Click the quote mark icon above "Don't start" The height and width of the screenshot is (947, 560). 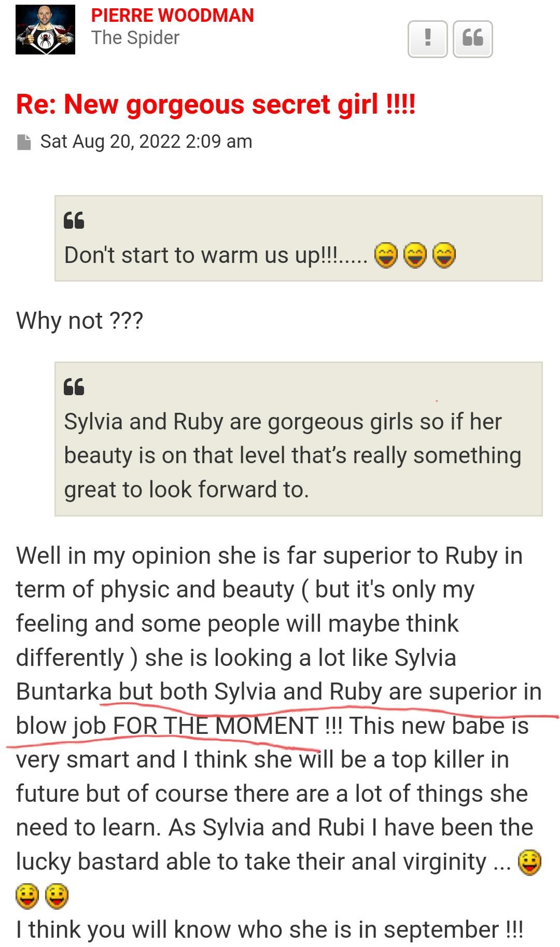tap(74, 220)
